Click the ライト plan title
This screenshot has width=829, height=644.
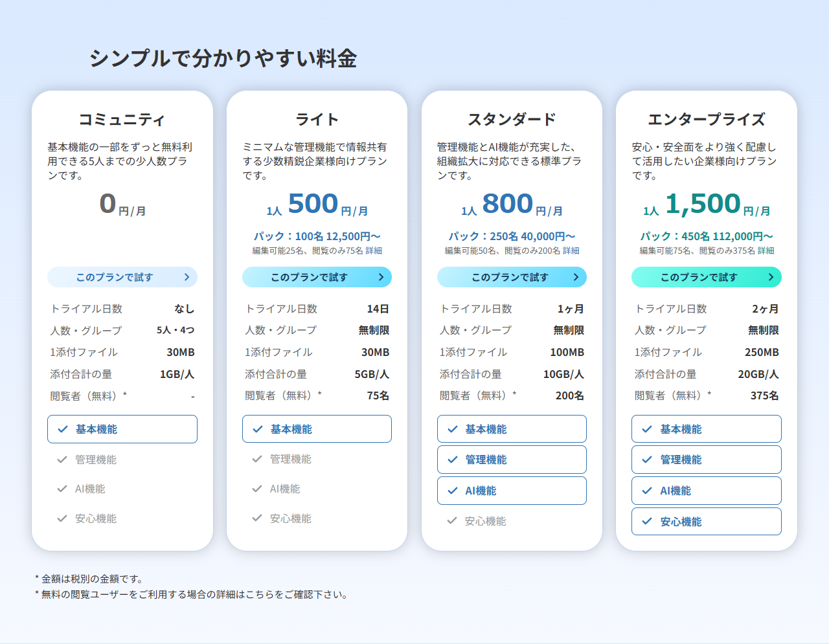[x=317, y=120]
